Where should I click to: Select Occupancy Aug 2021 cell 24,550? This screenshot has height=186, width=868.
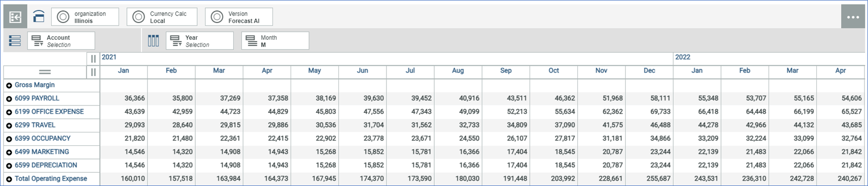coord(458,138)
